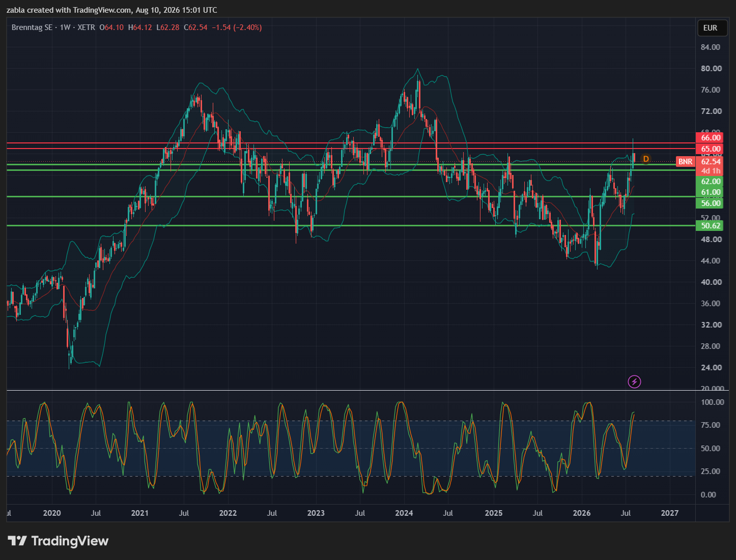Image resolution: width=736 pixels, height=560 pixels.
Task: Click the current price 62.54 axis label
Action: pos(710,162)
